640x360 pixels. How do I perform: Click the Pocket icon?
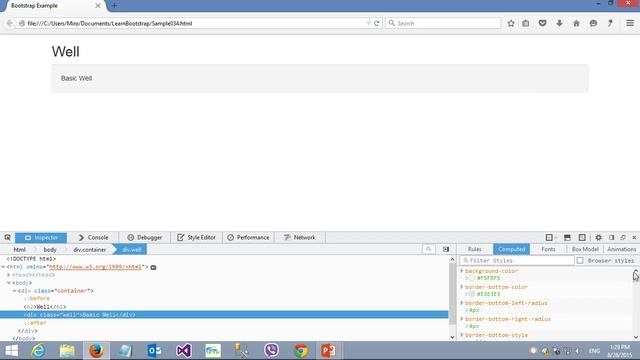click(542, 23)
